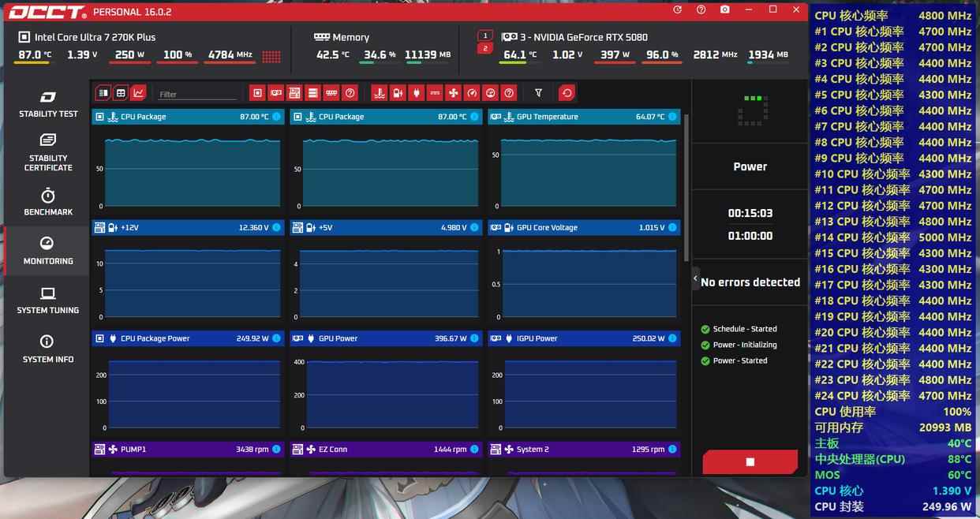Toggle the blue dot on CPU Package Power graph

coord(276,338)
